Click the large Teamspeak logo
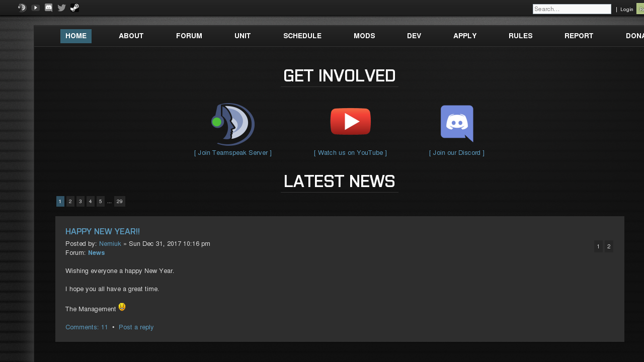Viewport: 644px width, 362px height. coord(233,124)
